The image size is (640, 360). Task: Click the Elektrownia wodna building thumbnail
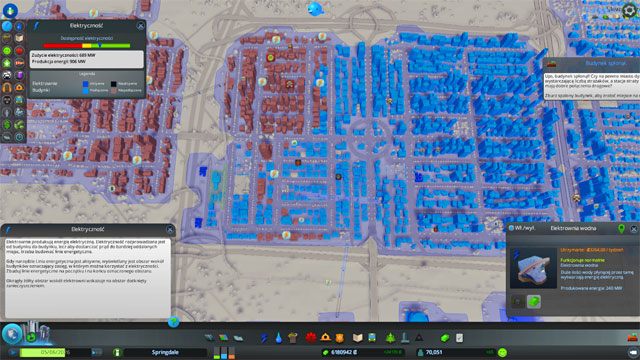coord(533,268)
